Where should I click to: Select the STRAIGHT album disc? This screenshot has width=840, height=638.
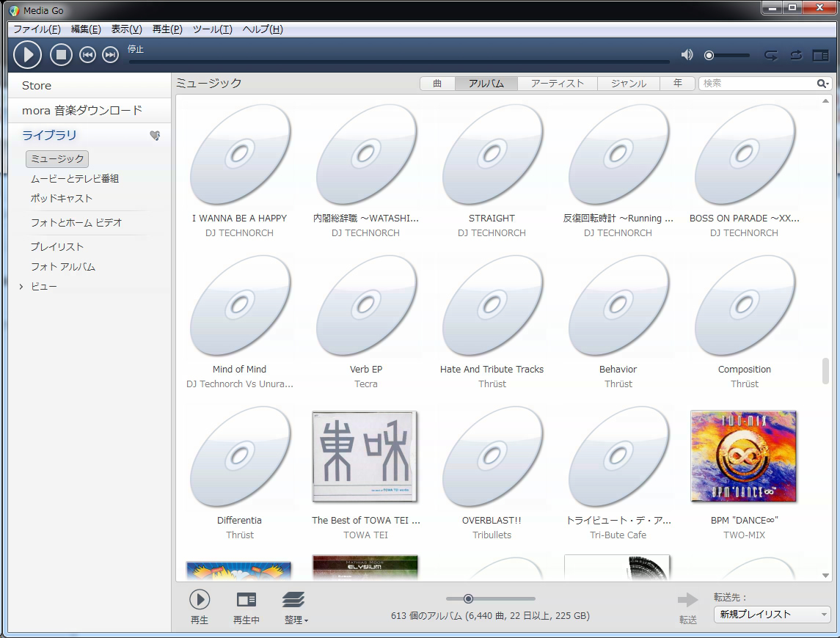(492, 154)
